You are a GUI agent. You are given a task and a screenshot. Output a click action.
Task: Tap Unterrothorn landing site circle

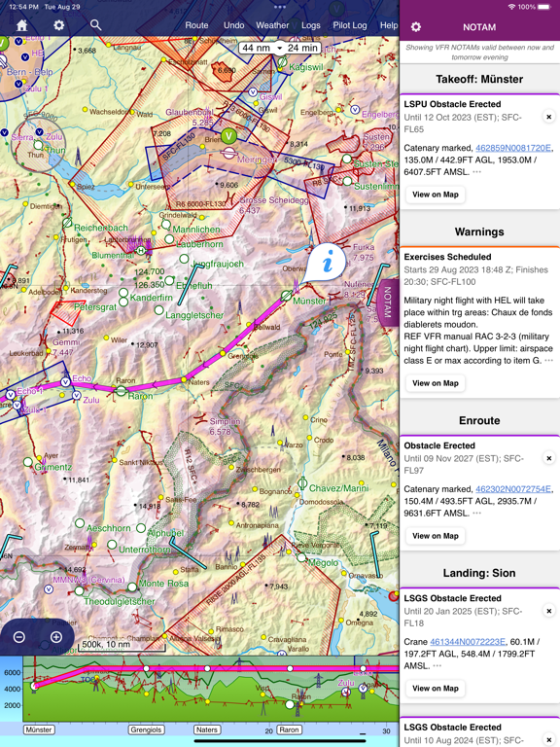[x=112, y=544]
